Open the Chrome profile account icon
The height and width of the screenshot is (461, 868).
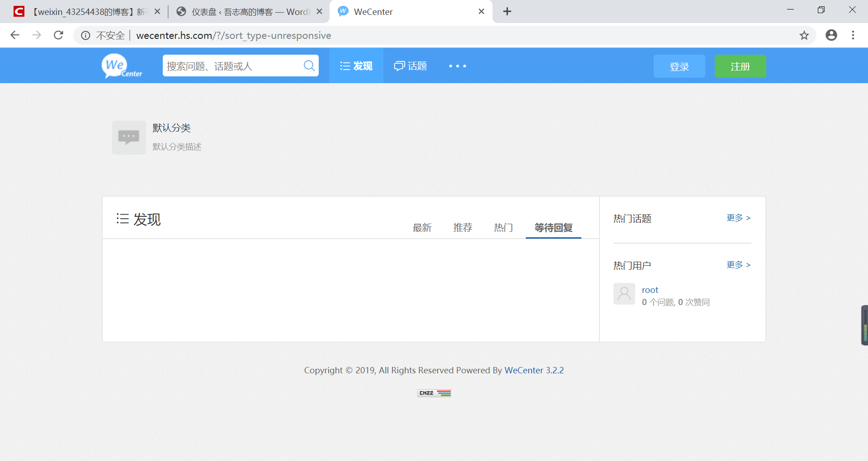[x=831, y=35]
